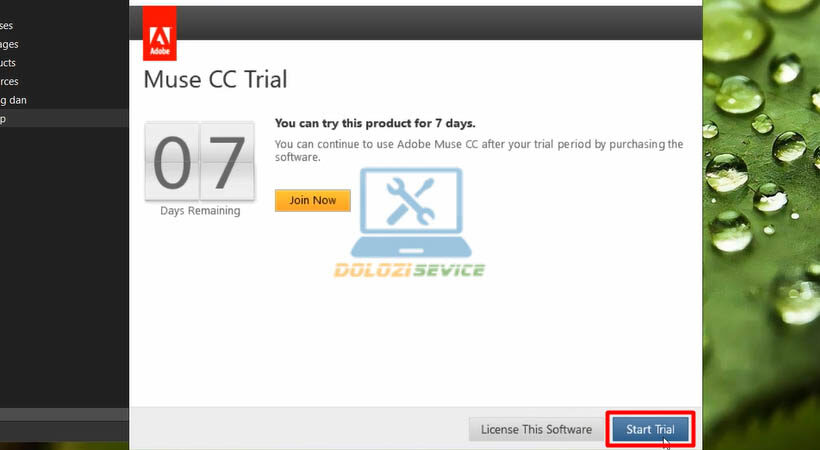Click the laptop with wrench watermark icon

(411, 213)
